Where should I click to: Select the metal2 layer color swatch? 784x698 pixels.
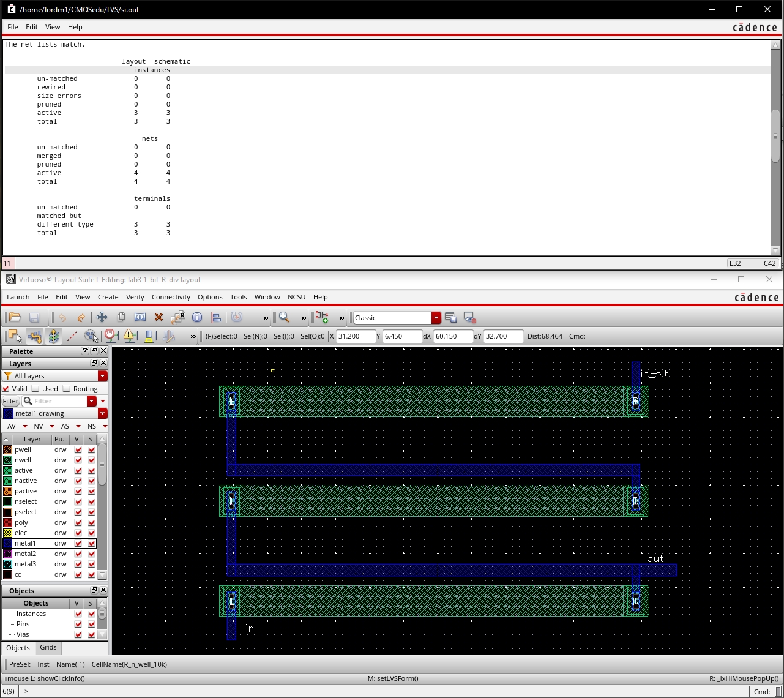click(x=7, y=554)
